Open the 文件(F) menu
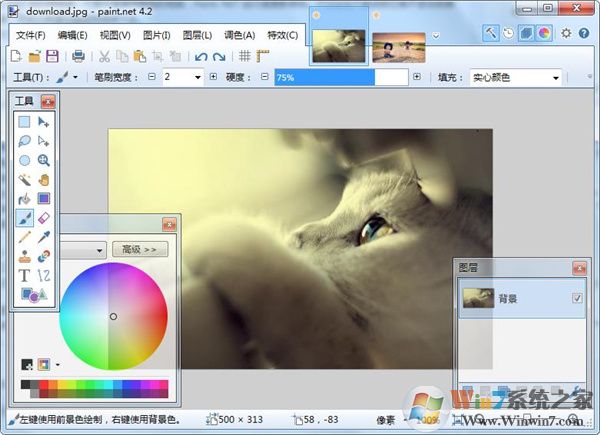 pos(31,36)
